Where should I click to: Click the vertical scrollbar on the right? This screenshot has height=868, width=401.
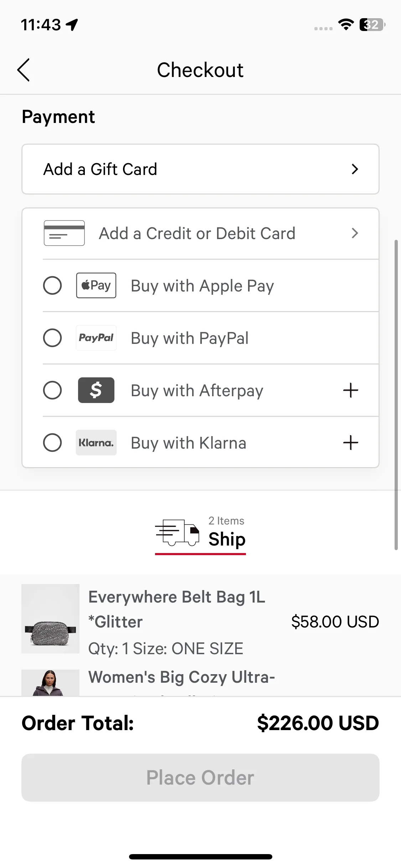(x=396, y=395)
